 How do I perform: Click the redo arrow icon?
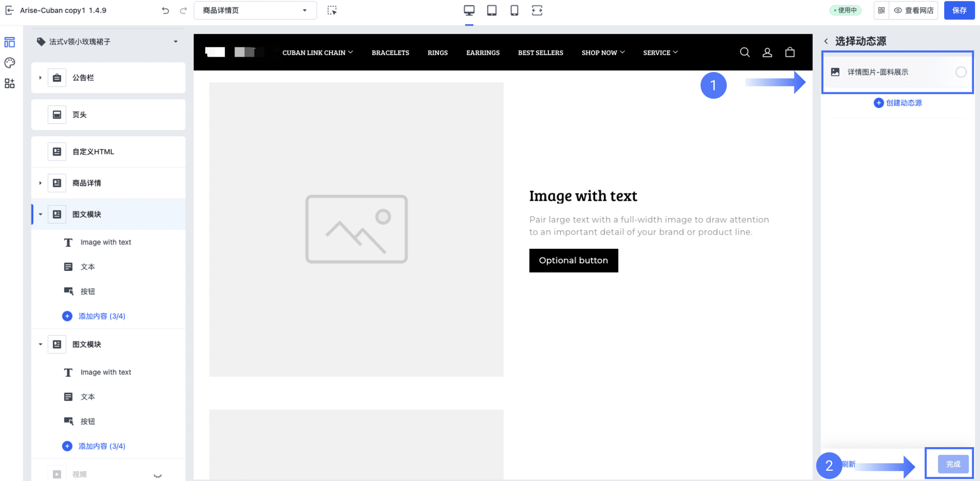point(183,10)
